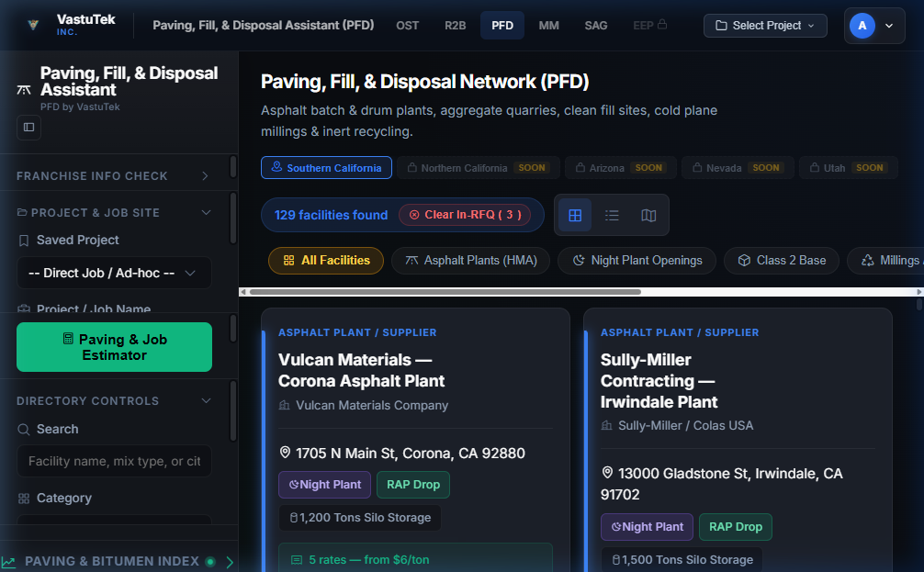Select the Northern California region chip
This screenshot has height=572, width=924.
coord(478,168)
